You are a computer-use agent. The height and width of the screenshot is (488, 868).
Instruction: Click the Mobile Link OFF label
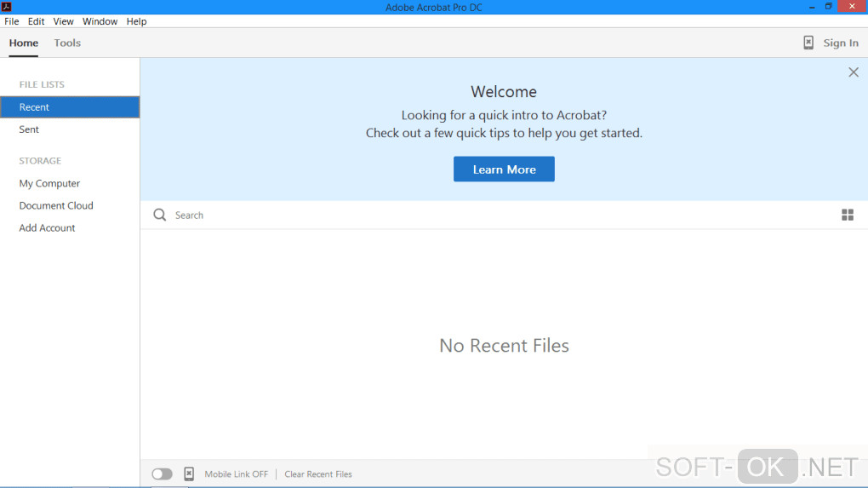237,474
